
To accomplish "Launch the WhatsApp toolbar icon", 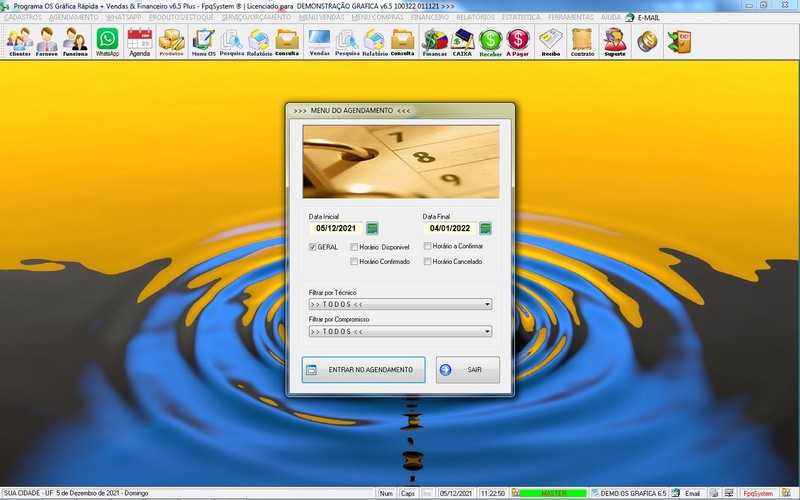I will (x=107, y=42).
